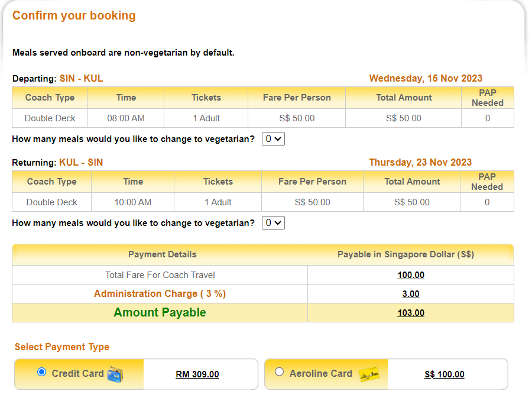Click the RM 309.00 credit card amount
Image resolution: width=532 pixels, height=407 pixels.
(x=197, y=374)
